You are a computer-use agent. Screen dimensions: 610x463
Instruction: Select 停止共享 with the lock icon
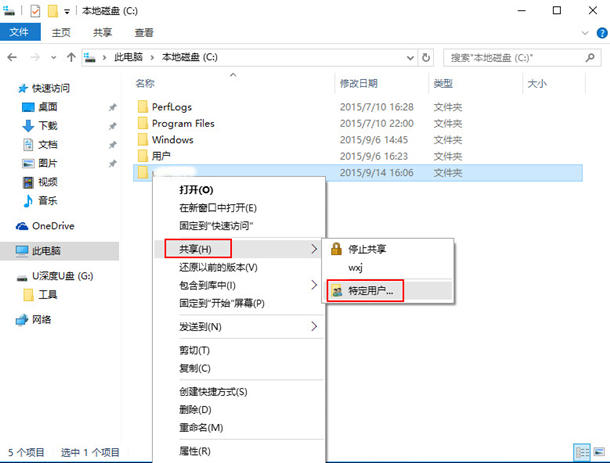pos(370,248)
